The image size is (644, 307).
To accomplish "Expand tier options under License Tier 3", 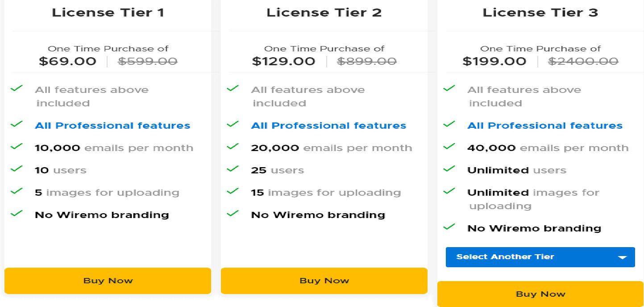I will pyautogui.click(x=540, y=257).
